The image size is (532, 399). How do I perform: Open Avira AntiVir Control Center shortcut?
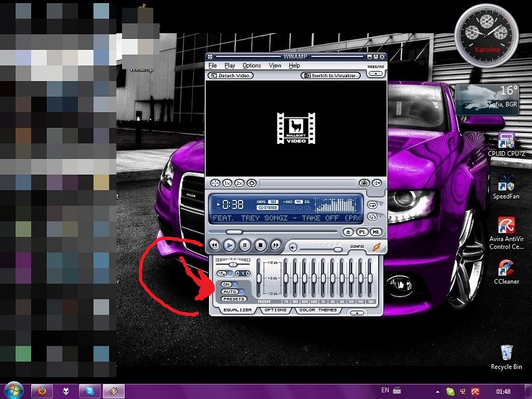pos(506,234)
